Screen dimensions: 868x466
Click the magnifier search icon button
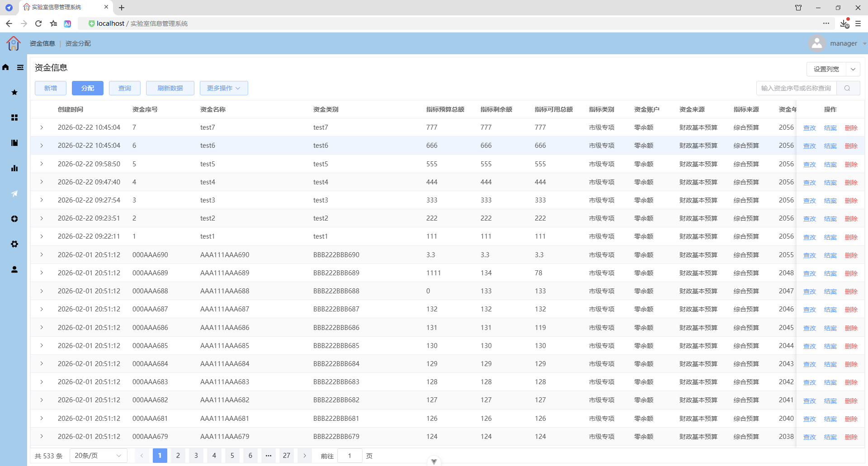click(x=848, y=88)
